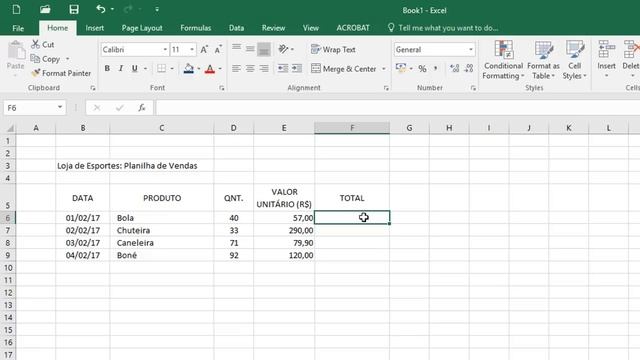Toggle bold formatting
The width and height of the screenshot is (640, 360).
tap(107, 69)
